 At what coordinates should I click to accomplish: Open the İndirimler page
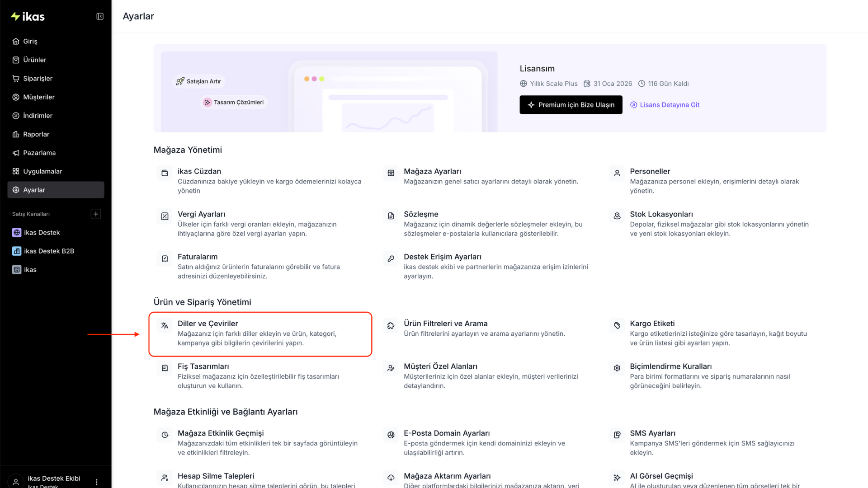click(56, 115)
